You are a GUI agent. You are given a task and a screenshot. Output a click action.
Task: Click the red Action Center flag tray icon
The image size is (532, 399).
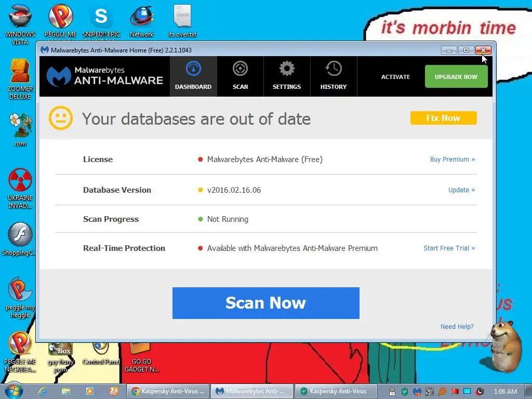455,392
